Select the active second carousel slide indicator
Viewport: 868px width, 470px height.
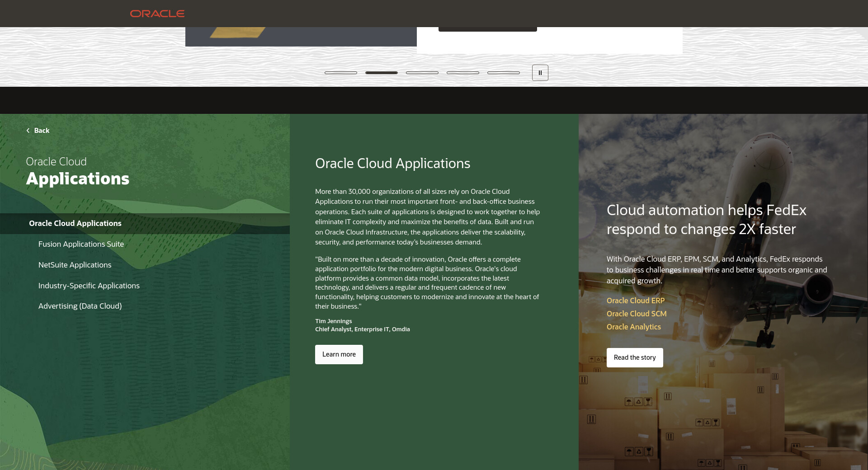382,73
